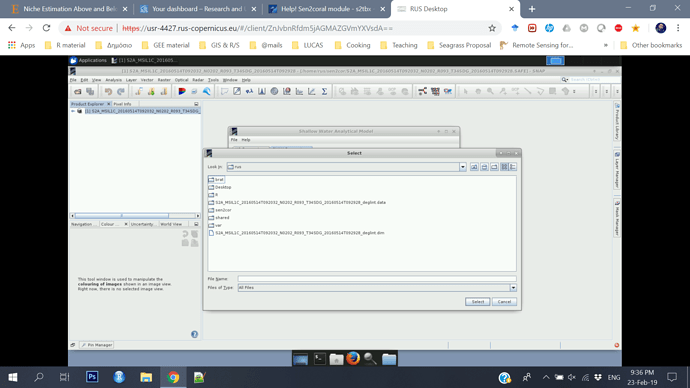Click the Undo icon in SNAP toolbar
This screenshot has width=690, height=388.
tap(108, 92)
